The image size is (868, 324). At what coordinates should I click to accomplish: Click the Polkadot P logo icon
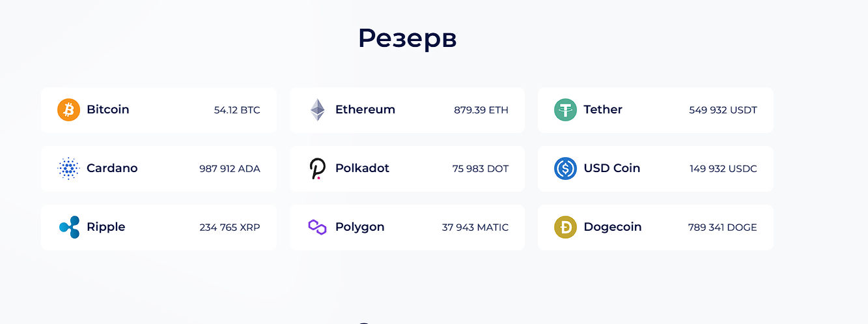(317, 169)
